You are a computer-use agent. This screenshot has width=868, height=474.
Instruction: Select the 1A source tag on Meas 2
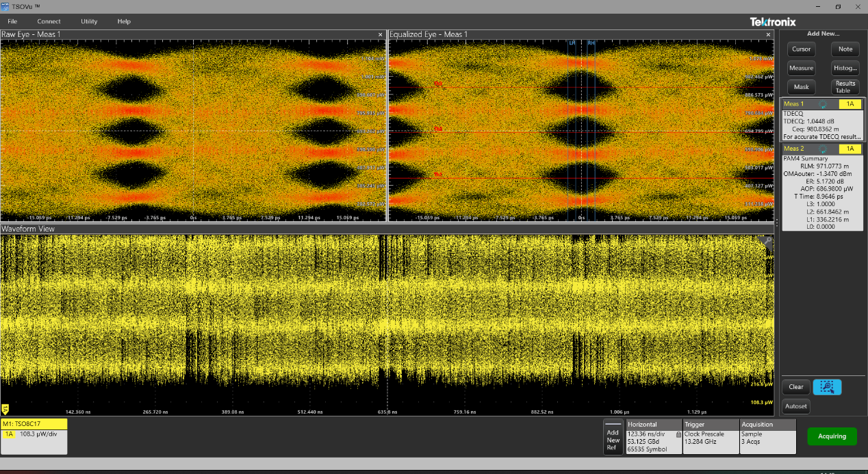(x=850, y=149)
